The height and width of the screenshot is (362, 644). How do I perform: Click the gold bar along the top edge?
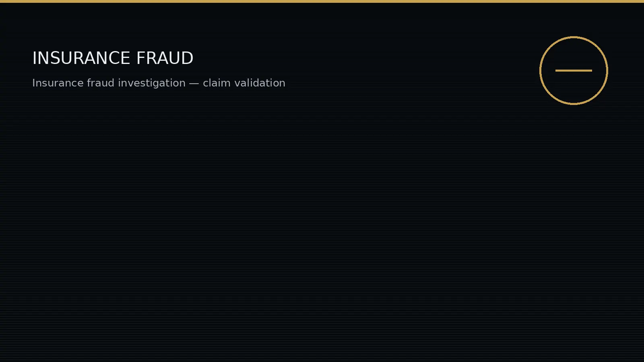322,1
